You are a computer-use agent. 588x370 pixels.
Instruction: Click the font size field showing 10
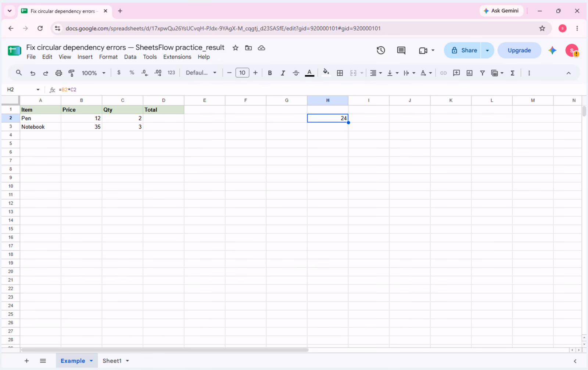[242, 73]
